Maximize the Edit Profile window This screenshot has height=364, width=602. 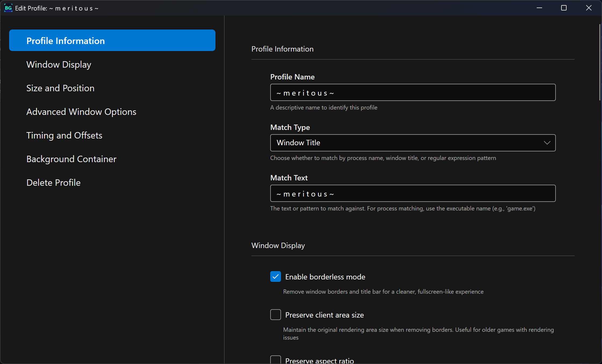pyautogui.click(x=564, y=8)
